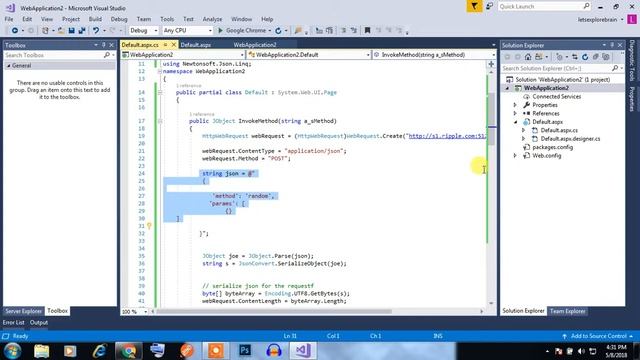
Task: Expand the References node in Solution Explorer
Action: tap(515, 113)
